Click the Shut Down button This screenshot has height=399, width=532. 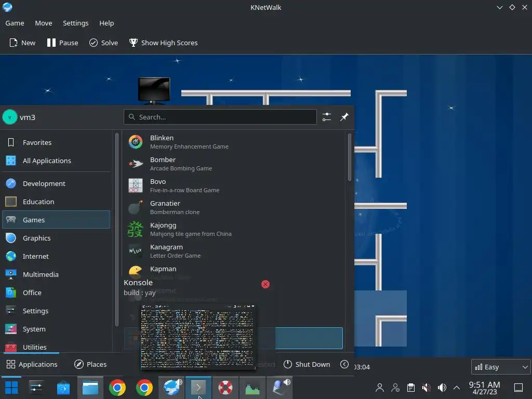[307, 364]
